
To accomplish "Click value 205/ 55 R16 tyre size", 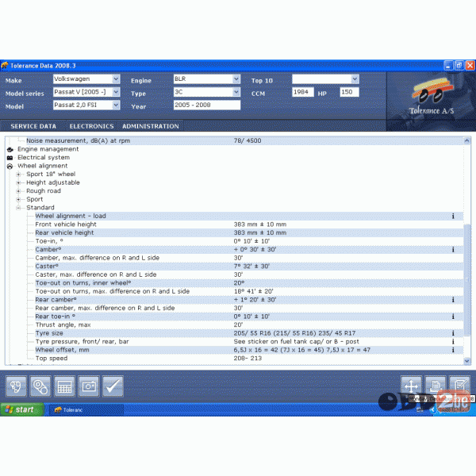I will tap(294, 333).
